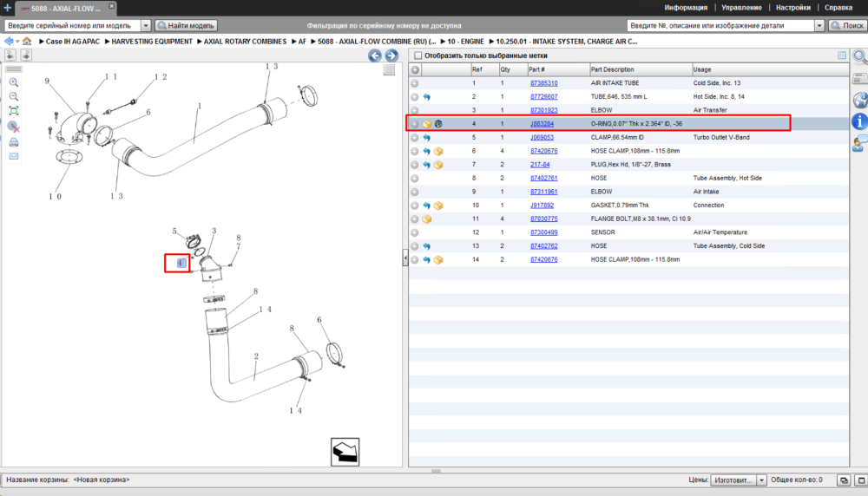The width and height of the screenshot is (868, 496).
Task: Open the Настройки menu
Action: [x=792, y=8]
